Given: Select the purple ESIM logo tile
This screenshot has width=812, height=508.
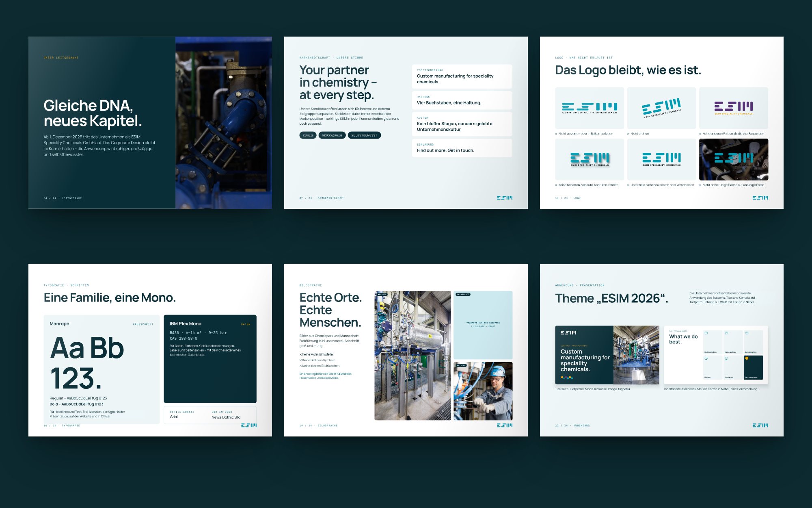Looking at the screenshot, I should [x=734, y=108].
